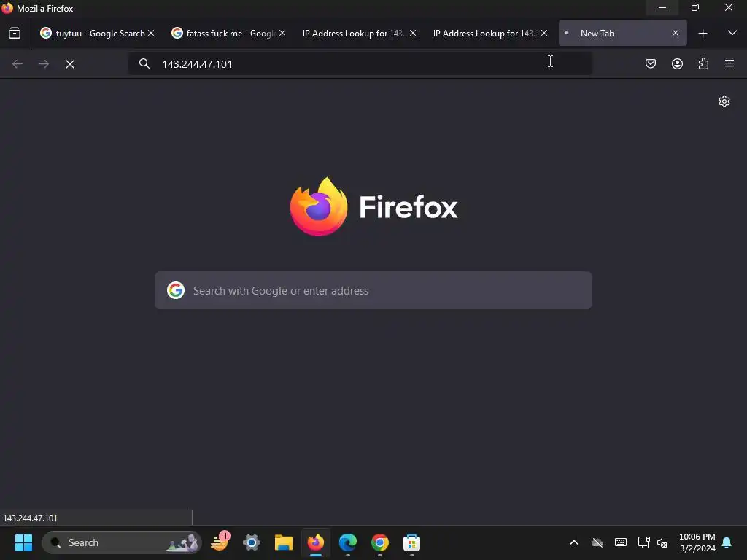Viewport: 747px width, 560px height.
Task: Click the muted volume tray icon
Action: 662,542
